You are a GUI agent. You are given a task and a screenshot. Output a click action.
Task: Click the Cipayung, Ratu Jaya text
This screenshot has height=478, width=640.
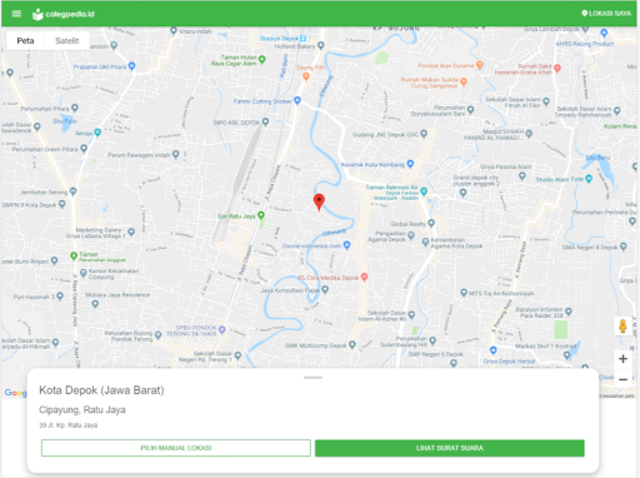82,410
